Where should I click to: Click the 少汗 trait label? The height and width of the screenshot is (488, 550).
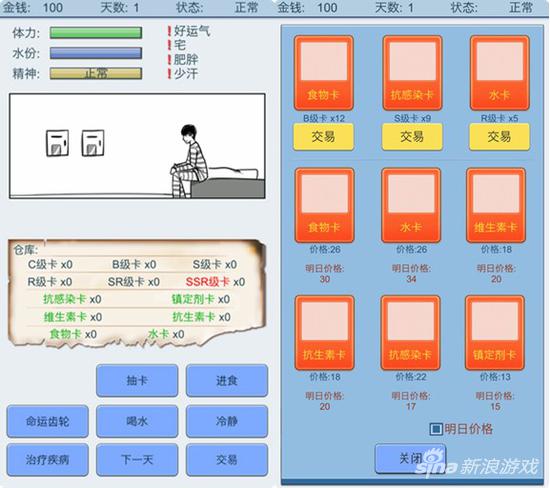click(186, 74)
